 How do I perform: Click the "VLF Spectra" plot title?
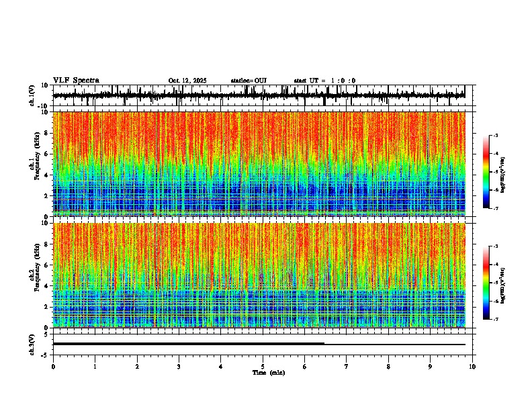pyautogui.click(x=76, y=81)
